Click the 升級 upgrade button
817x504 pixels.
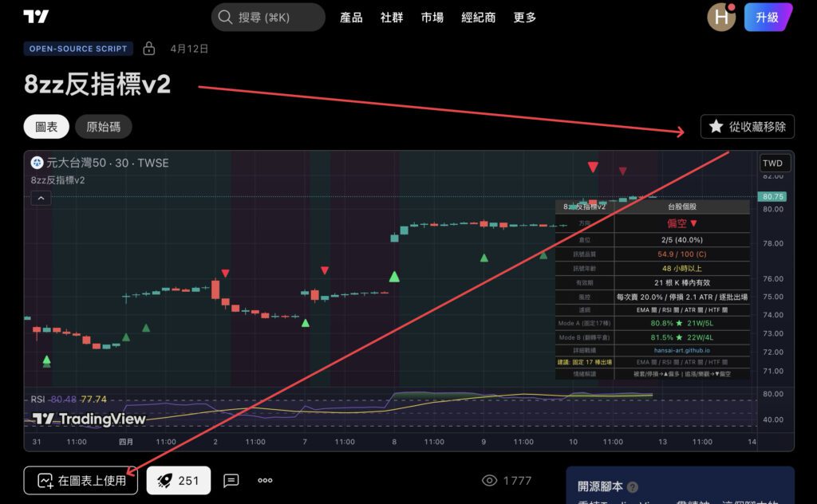(768, 18)
